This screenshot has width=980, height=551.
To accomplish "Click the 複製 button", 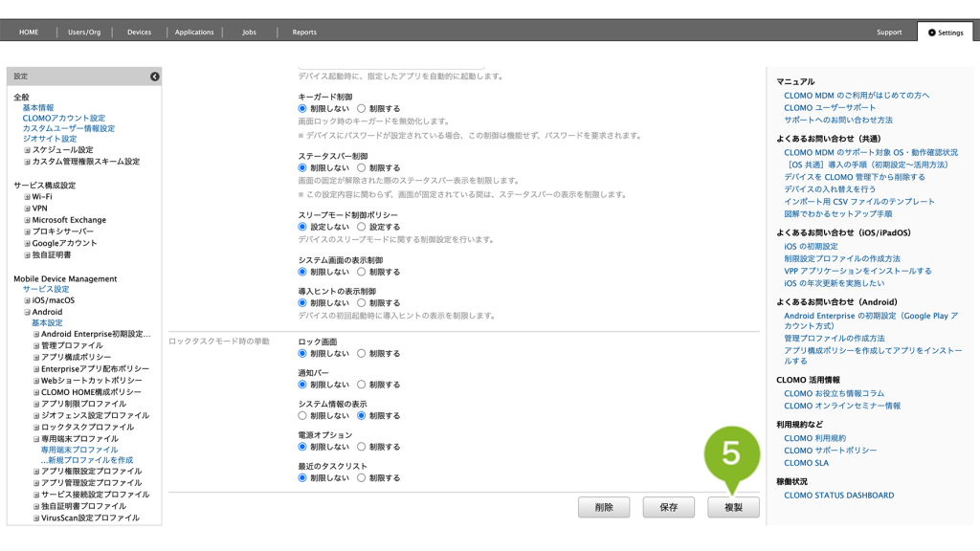I will point(733,508).
